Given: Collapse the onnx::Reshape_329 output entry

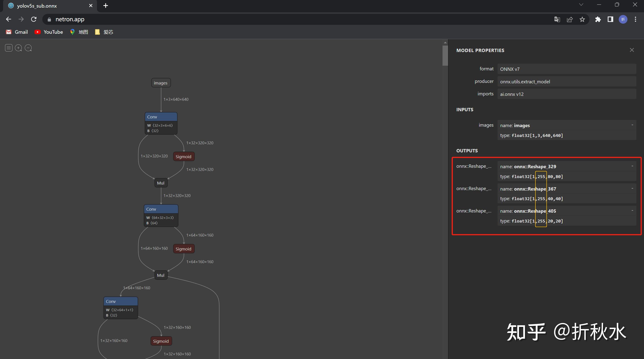Looking at the screenshot, I should pos(632,166).
